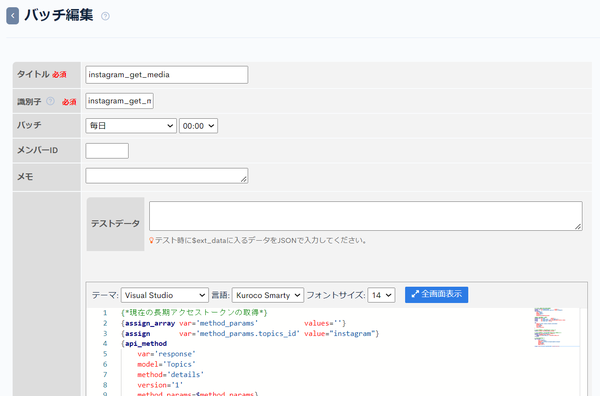
Task: Click the version='1' code line
Action: coord(160,385)
